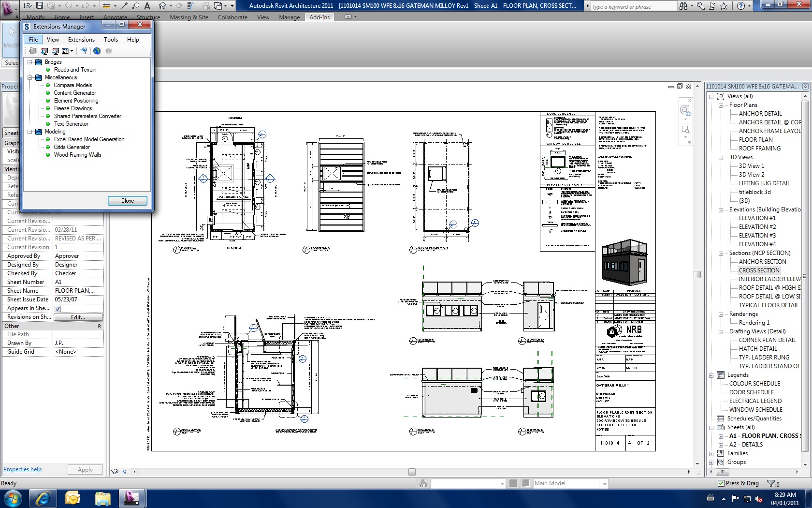The height and width of the screenshot is (508, 812).
Task: Collapse the Modeling folder in Extensions Manager
Action: pos(30,132)
